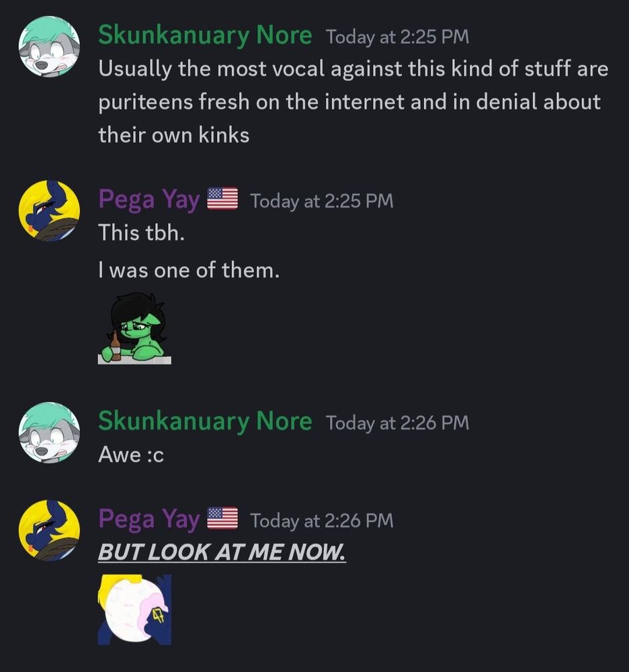Viewport: 629px width, 672px height.
Task: Click timestamp 'Today at 2:25 PM' on first message
Action: (x=398, y=37)
